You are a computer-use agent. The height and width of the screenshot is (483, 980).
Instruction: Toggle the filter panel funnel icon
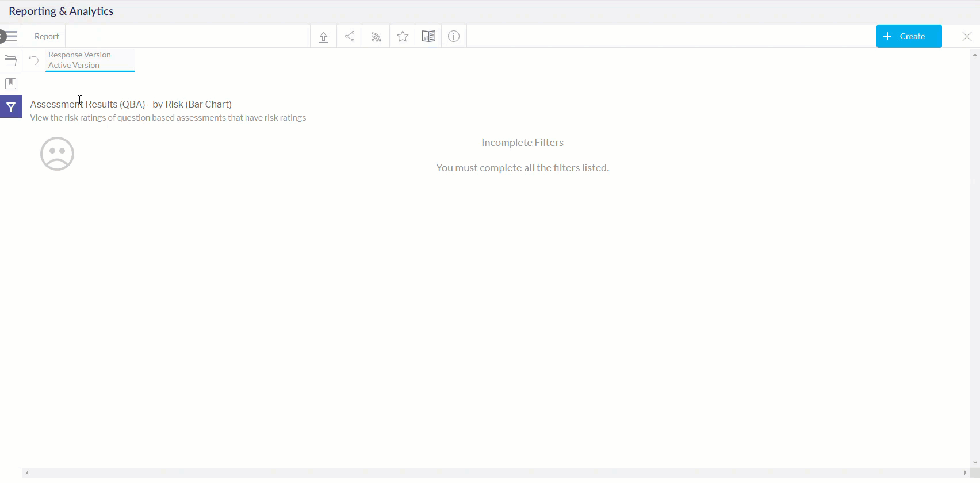pyautogui.click(x=10, y=107)
